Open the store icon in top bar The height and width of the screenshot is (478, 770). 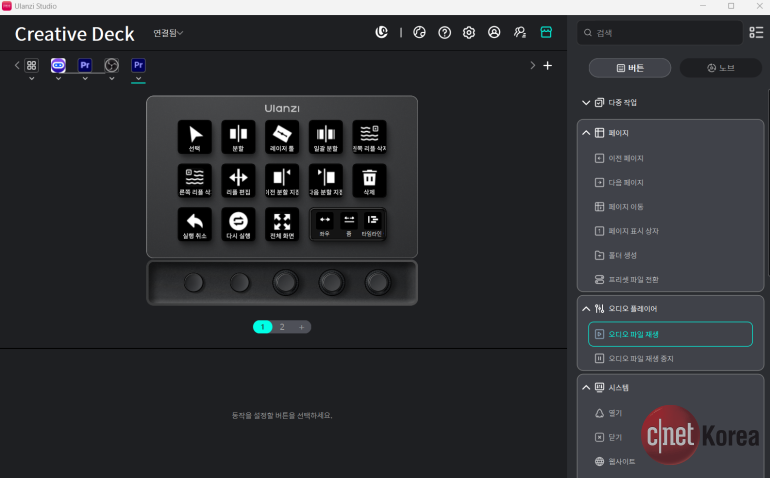[546, 32]
